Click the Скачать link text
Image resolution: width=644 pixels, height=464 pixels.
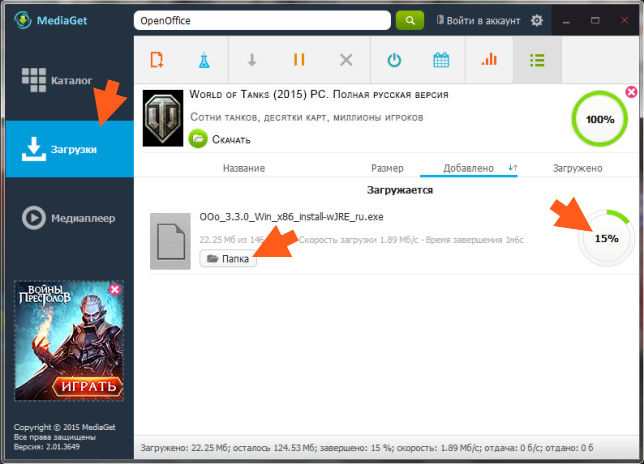click(231, 140)
